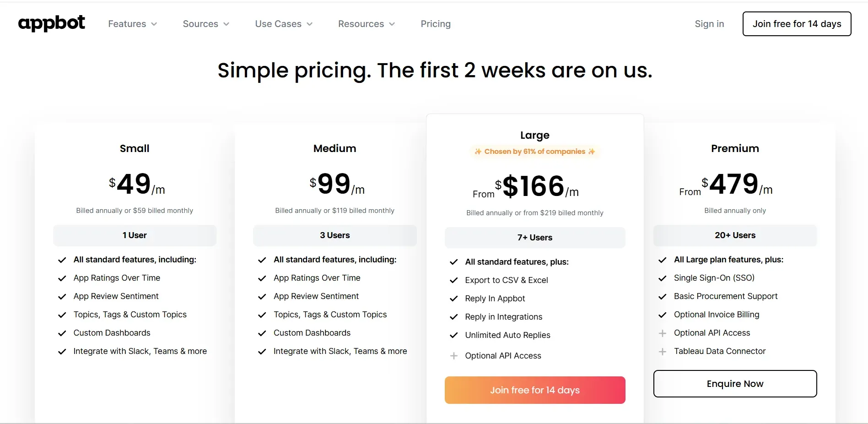Click the plus icon next to Optional API Access
The width and height of the screenshot is (868, 424).
(x=453, y=356)
